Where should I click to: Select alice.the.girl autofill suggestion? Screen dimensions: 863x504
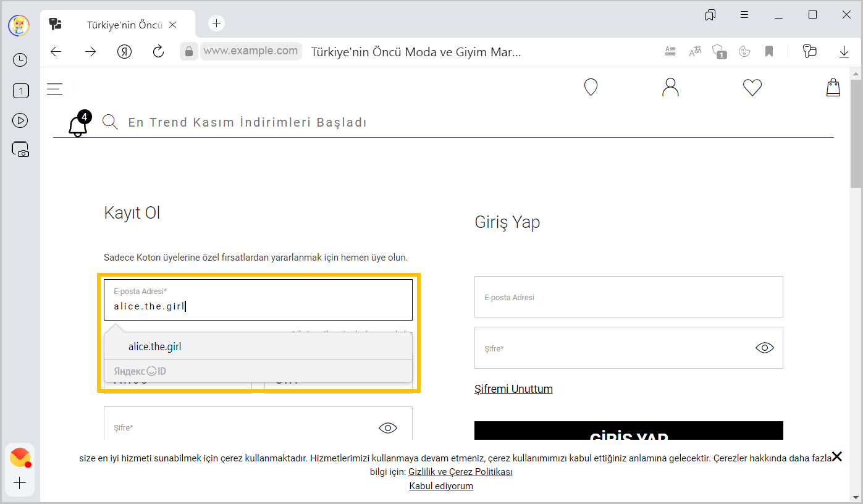(155, 346)
